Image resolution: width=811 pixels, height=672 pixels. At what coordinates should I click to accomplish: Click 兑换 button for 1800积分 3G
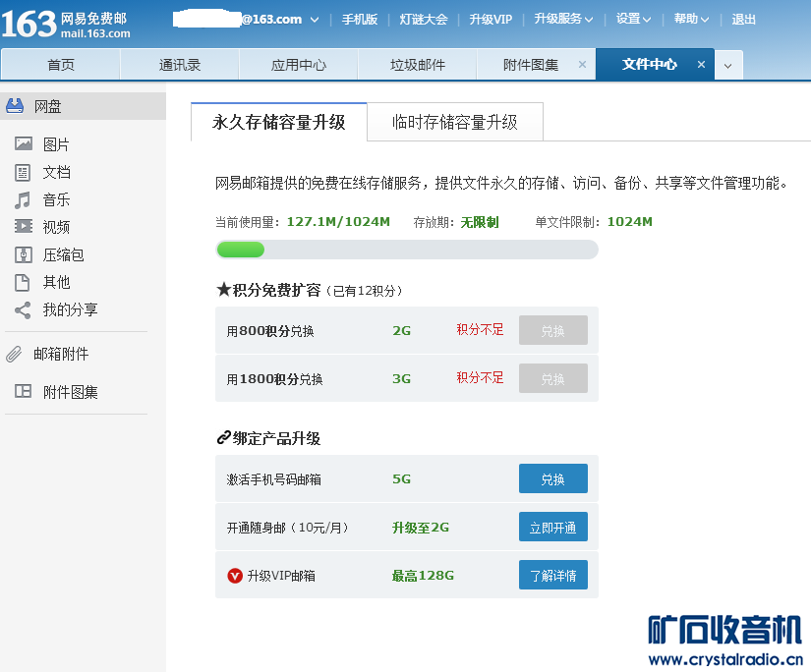(552, 378)
